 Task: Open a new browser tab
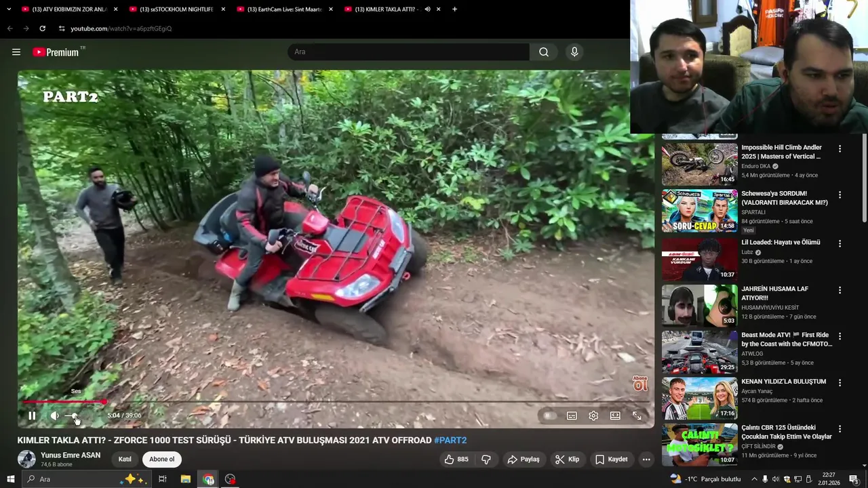(x=454, y=9)
